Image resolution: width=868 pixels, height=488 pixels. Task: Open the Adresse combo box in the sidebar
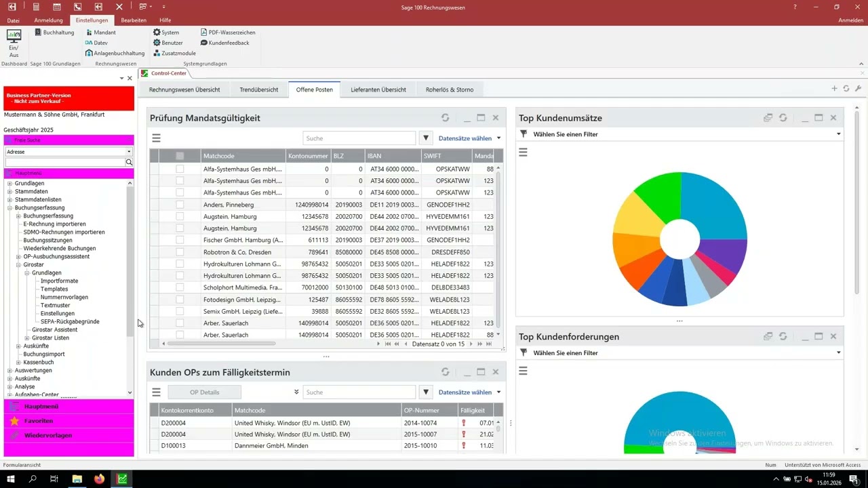(68, 152)
